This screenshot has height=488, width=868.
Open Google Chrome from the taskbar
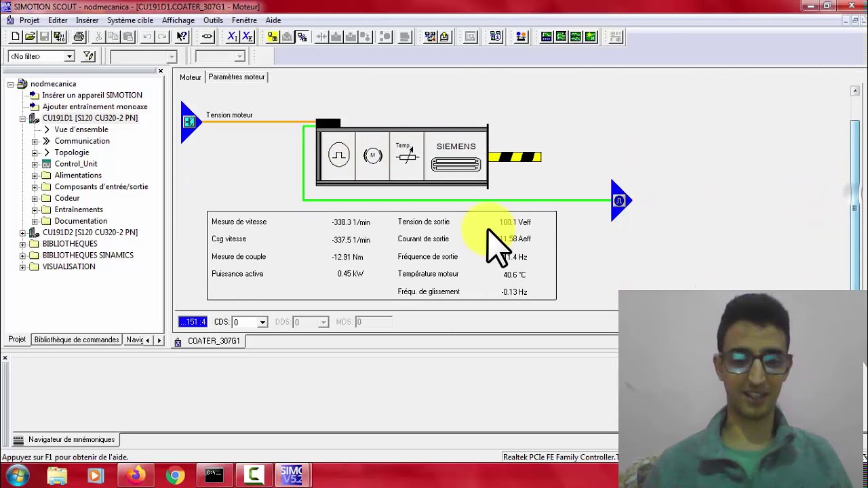click(x=175, y=476)
